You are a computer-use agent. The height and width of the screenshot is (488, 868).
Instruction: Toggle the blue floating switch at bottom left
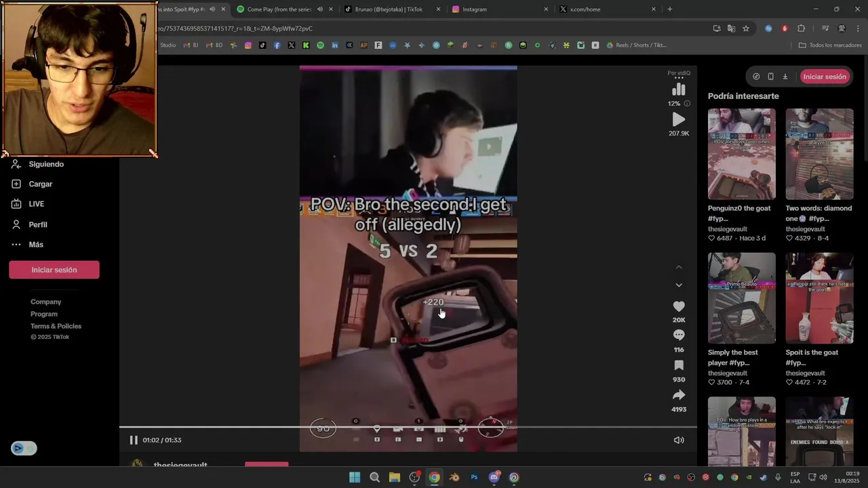[24, 448]
